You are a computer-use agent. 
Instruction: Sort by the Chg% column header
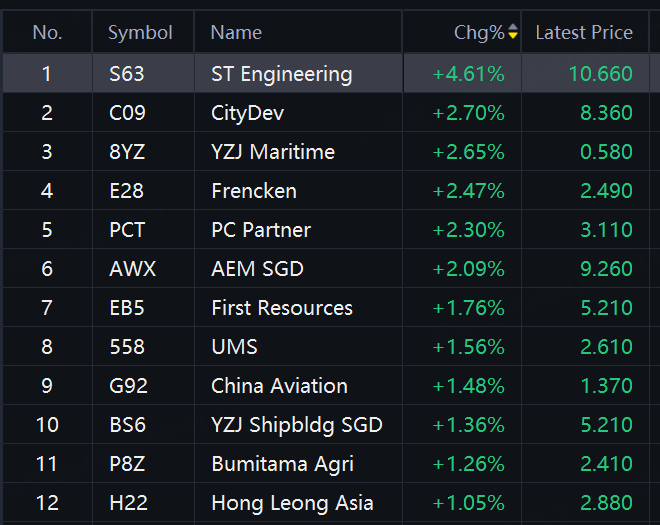pos(479,32)
